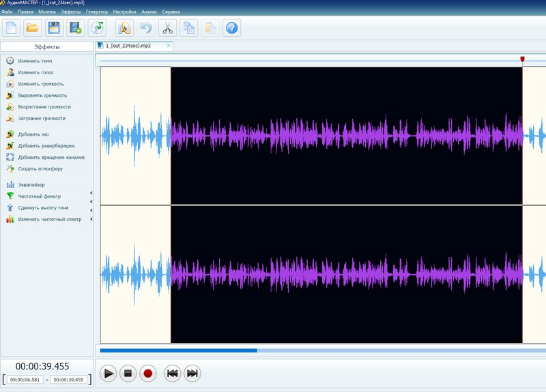Click the New file toolbar icon

[x=12, y=27]
